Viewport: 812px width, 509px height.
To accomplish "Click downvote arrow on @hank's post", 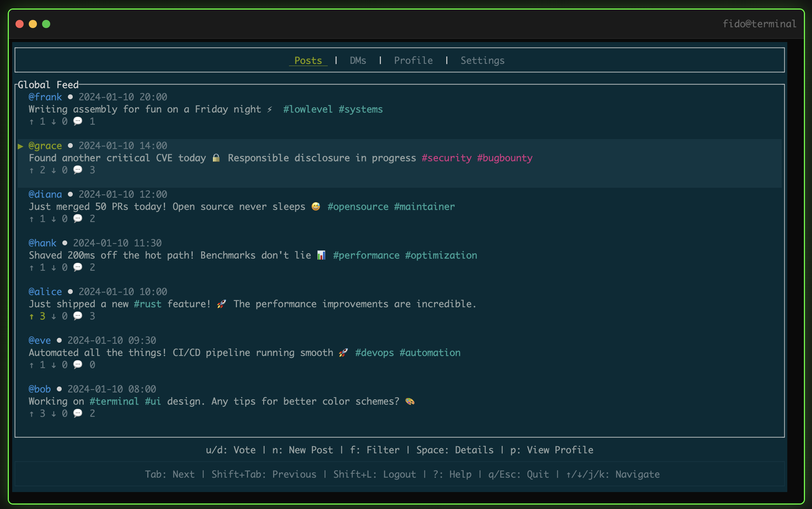I will pos(54,267).
